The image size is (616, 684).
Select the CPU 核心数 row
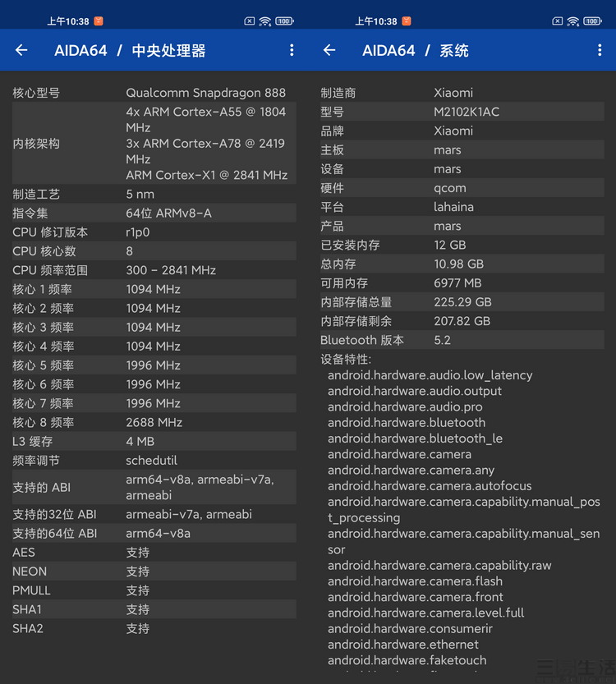[x=154, y=250]
